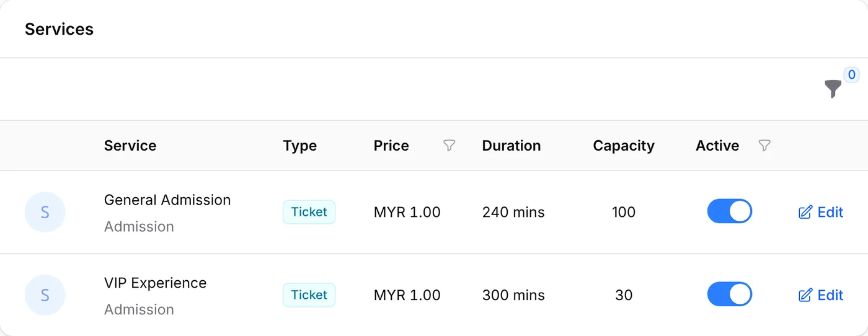Click the VIP Experience edit pencil icon
Viewport: 868px width, 336px height.
coord(805,295)
